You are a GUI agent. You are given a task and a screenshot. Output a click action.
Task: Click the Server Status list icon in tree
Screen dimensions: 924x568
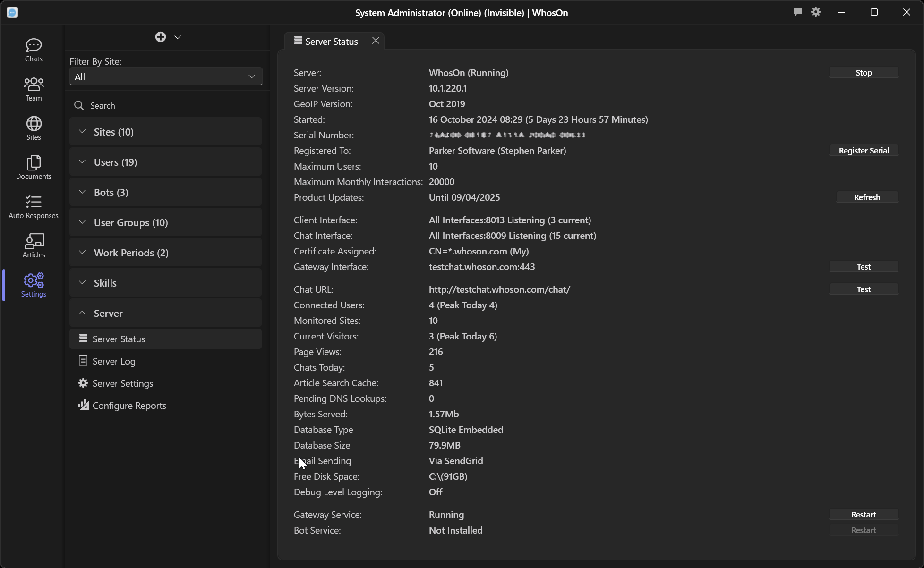(x=83, y=339)
